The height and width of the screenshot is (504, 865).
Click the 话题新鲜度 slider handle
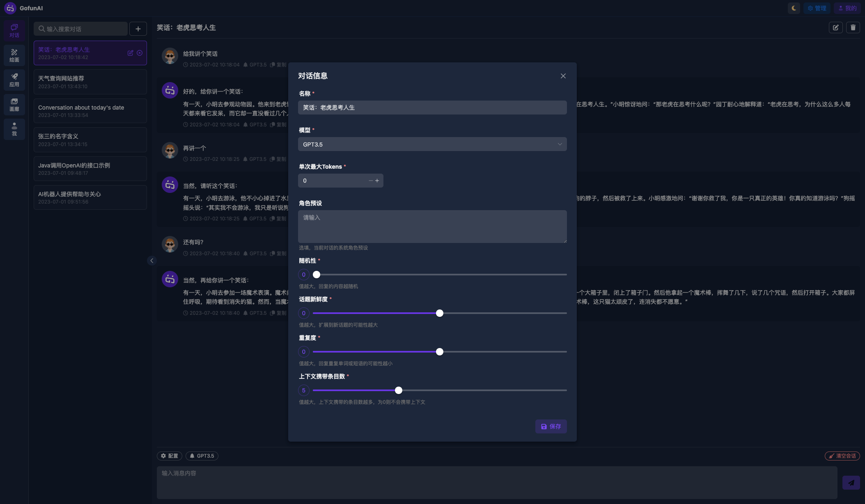(x=440, y=313)
